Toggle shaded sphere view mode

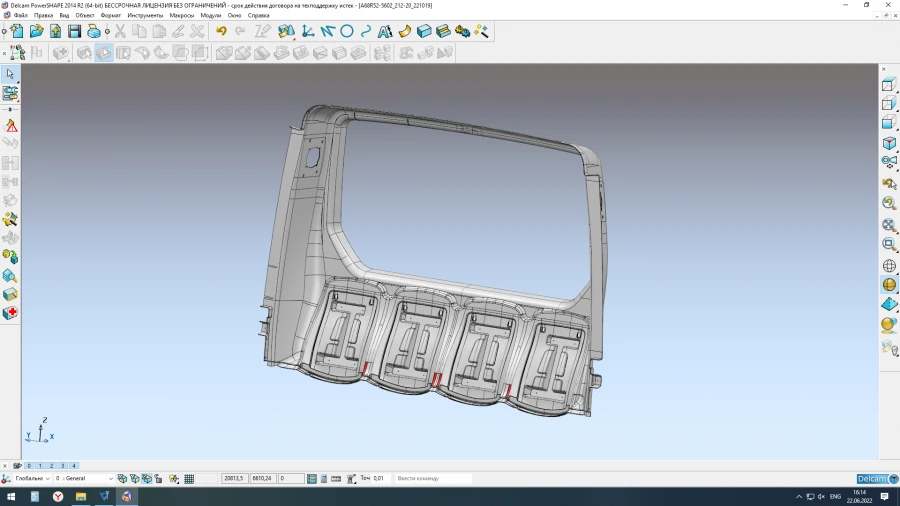coord(888,285)
